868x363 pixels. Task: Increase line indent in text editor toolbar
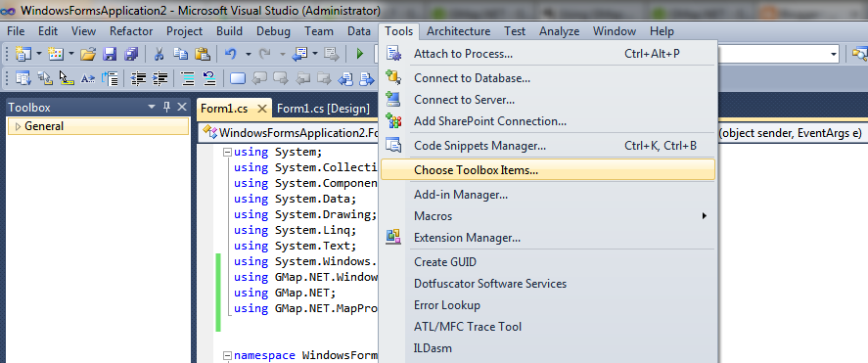point(160,78)
